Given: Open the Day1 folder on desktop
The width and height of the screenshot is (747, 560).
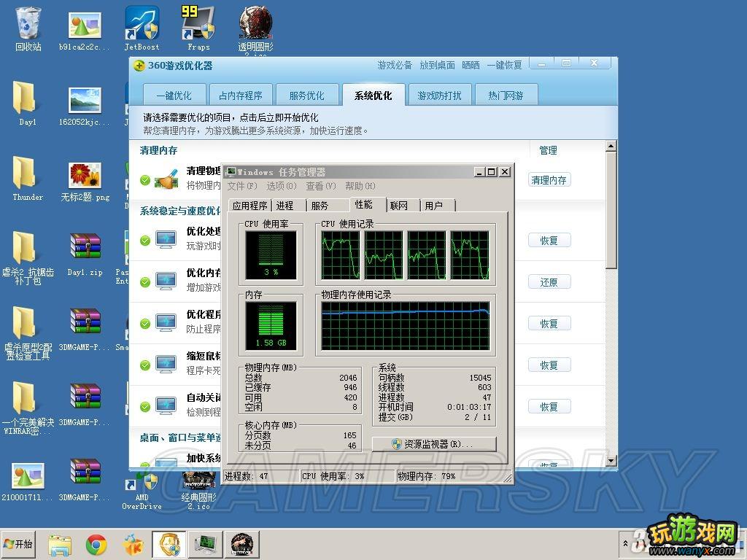Looking at the screenshot, I should pos(27,104).
